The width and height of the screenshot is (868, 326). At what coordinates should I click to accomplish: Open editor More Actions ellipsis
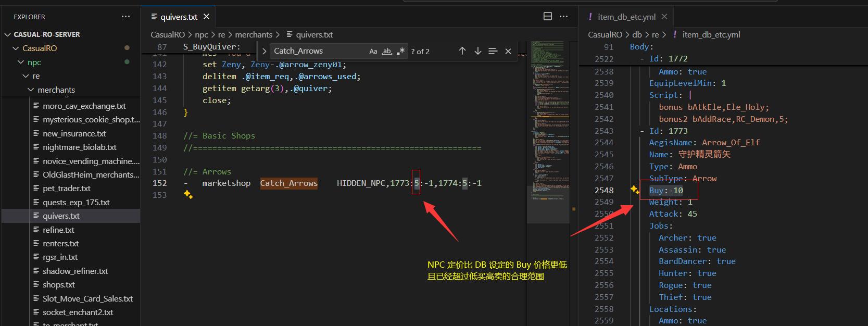click(563, 17)
